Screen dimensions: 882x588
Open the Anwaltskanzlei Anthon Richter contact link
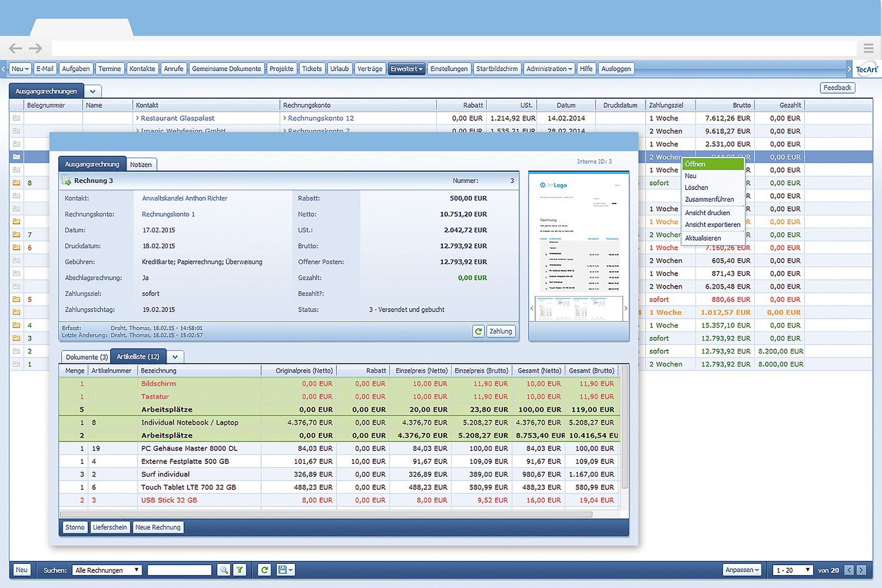click(x=185, y=198)
